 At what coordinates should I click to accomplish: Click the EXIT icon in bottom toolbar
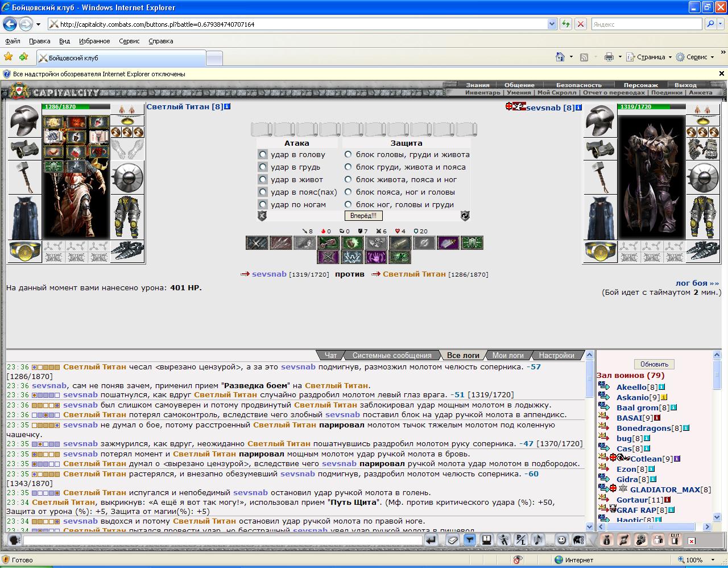pyautogui.click(x=674, y=540)
